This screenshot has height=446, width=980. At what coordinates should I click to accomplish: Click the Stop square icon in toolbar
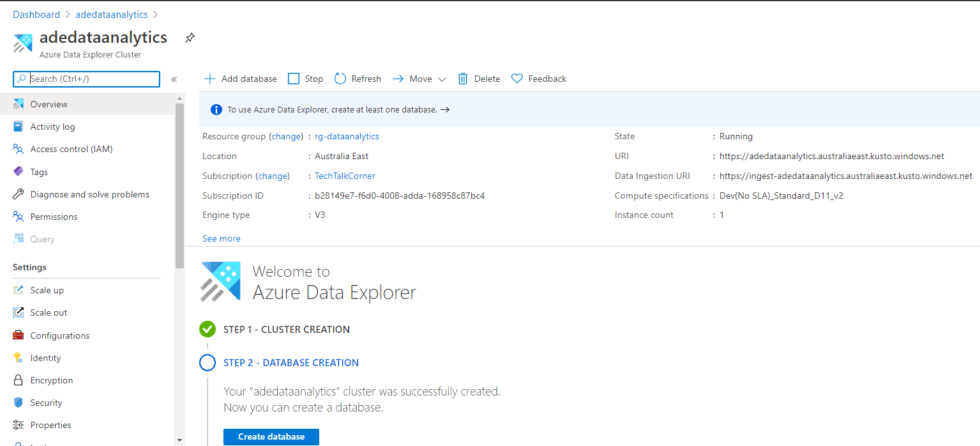click(294, 79)
